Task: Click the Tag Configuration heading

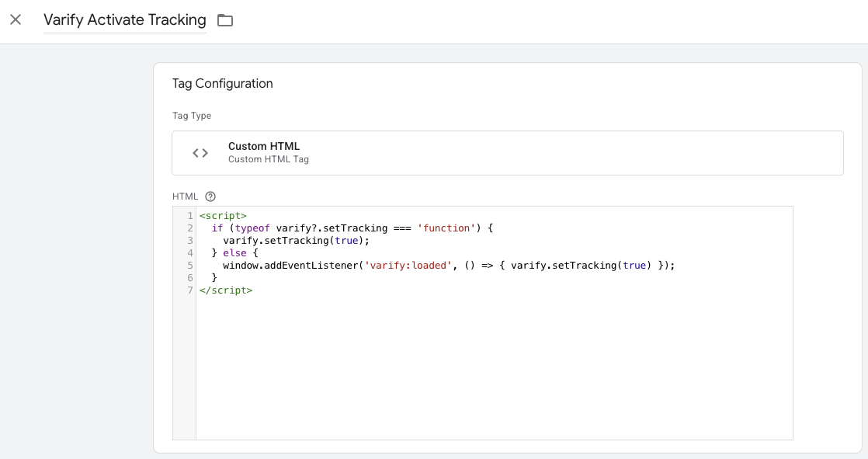Action: pos(222,84)
